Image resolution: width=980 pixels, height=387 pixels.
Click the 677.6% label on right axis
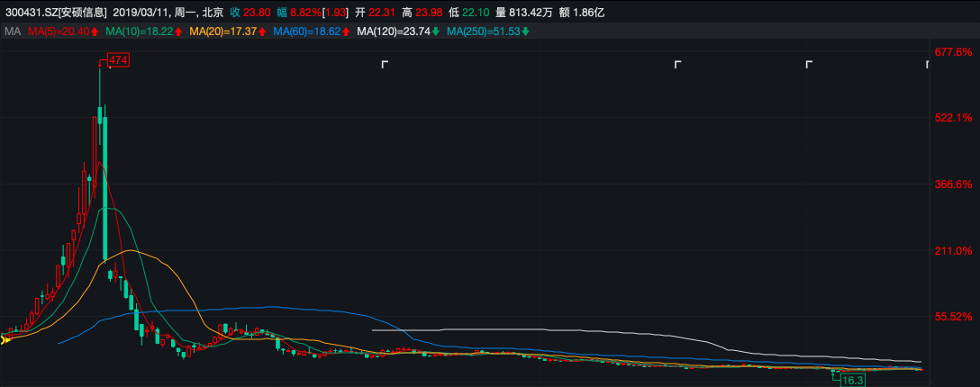click(953, 52)
